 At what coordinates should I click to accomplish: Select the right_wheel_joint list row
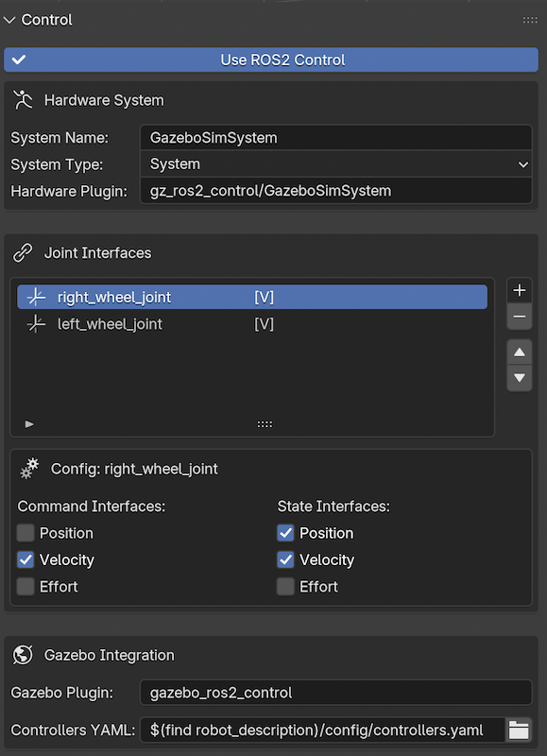point(252,297)
